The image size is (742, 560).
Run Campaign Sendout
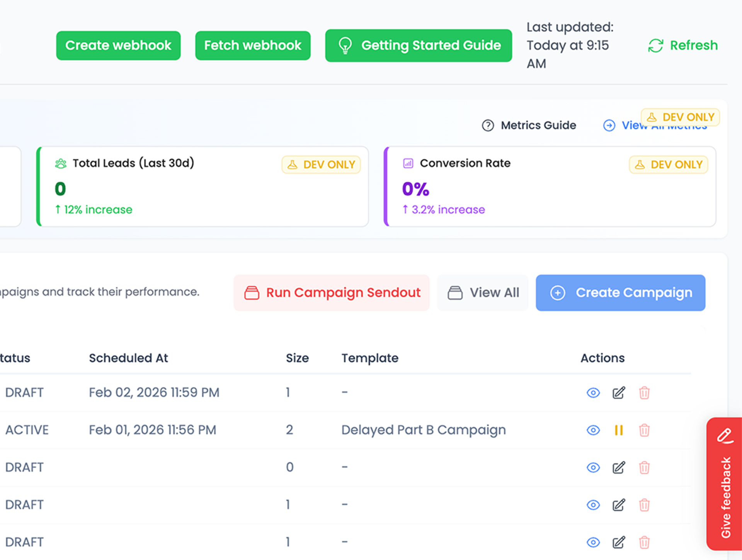(332, 293)
